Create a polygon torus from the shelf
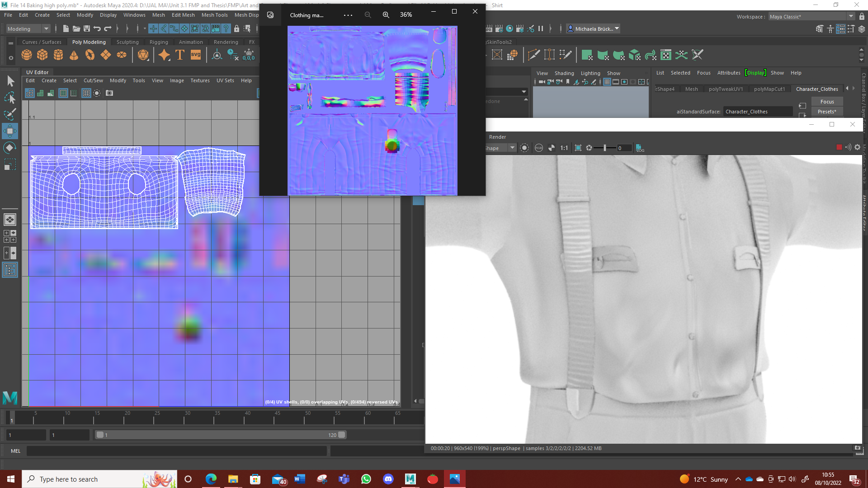The width and height of the screenshot is (868, 488). tap(90, 55)
